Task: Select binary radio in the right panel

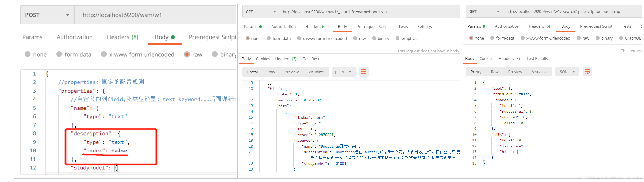Action: coord(598,38)
